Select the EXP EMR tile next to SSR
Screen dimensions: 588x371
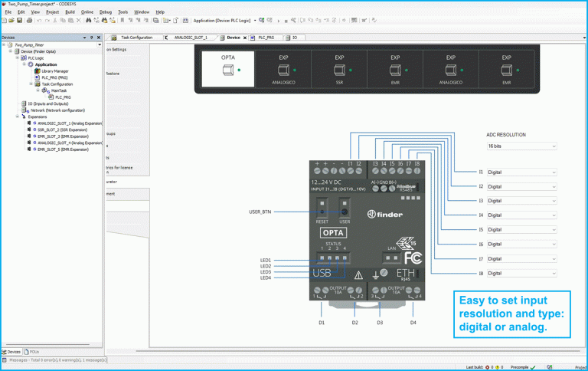pos(395,69)
